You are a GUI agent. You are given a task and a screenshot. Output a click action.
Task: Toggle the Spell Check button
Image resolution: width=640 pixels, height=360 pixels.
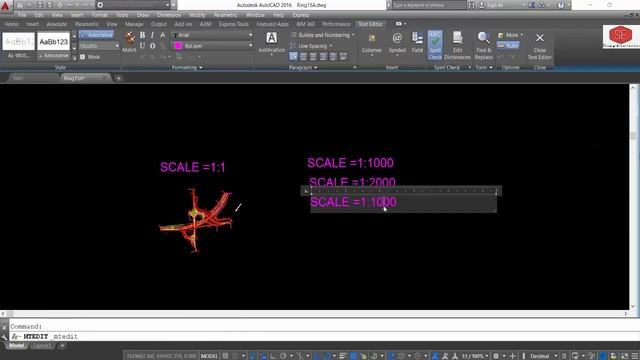[435, 45]
